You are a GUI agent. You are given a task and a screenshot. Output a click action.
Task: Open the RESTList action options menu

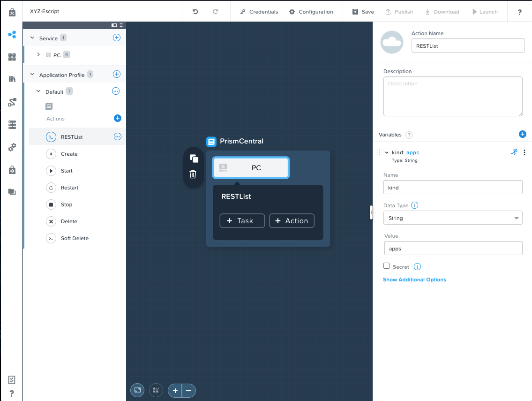pyautogui.click(x=117, y=136)
